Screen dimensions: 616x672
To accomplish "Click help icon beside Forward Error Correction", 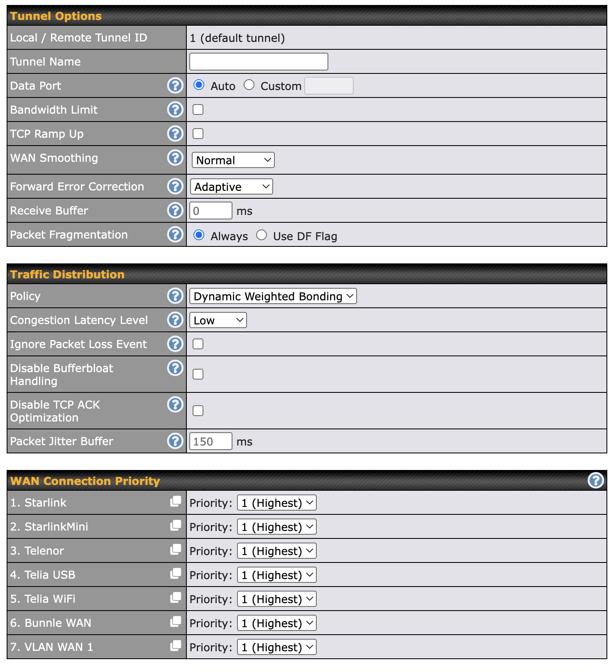I will pyautogui.click(x=175, y=186).
